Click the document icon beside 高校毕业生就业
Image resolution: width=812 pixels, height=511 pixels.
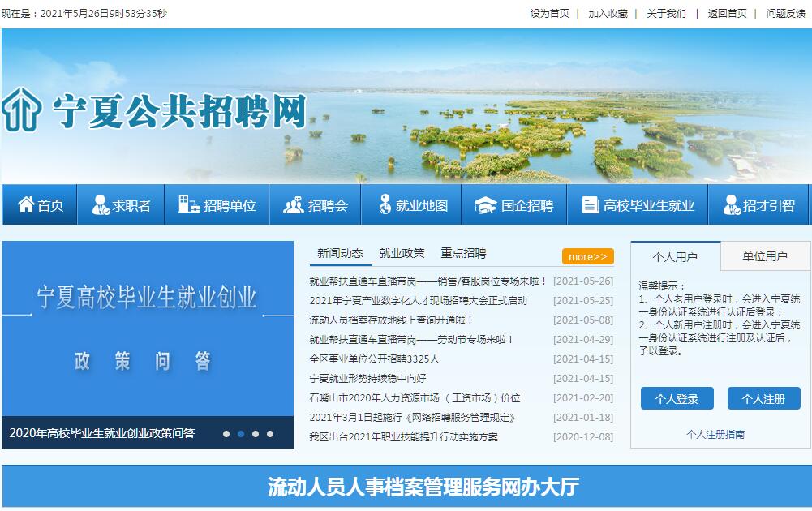tap(591, 205)
